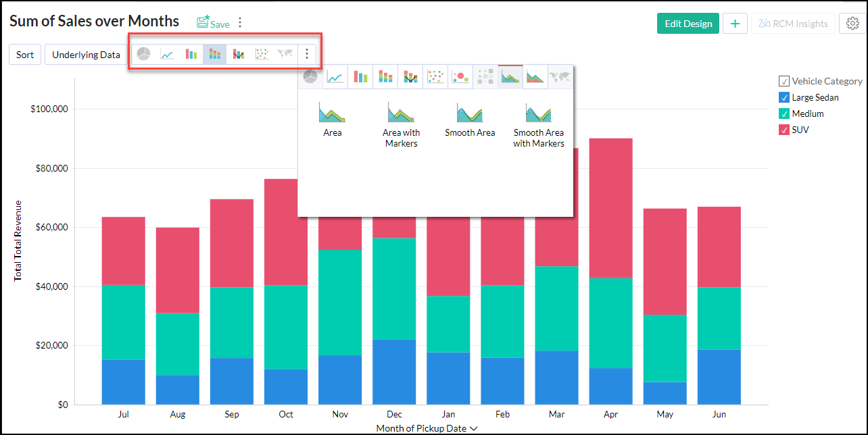868x435 pixels.
Task: Open more options menu next to Save
Action: pos(239,23)
